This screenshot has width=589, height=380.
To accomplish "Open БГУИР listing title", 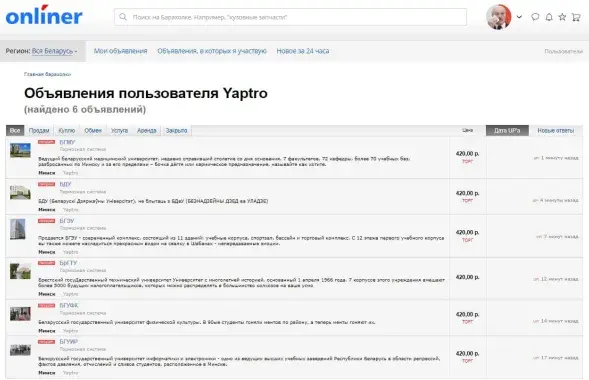I will tap(68, 342).
